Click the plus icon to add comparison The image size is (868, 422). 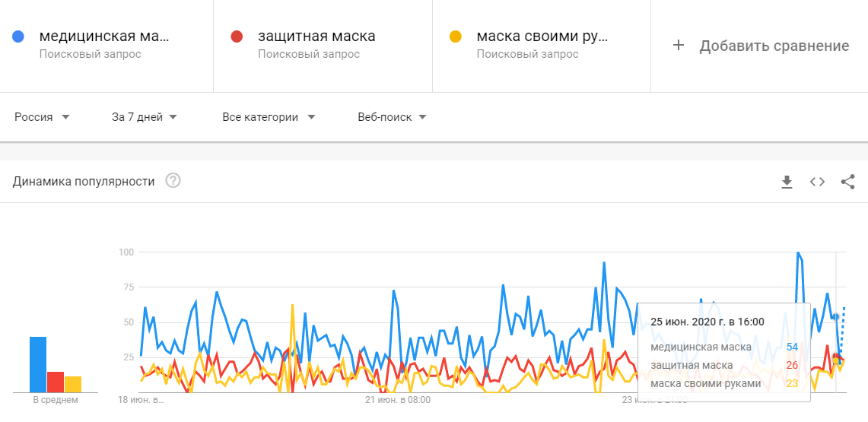pyautogui.click(x=679, y=46)
